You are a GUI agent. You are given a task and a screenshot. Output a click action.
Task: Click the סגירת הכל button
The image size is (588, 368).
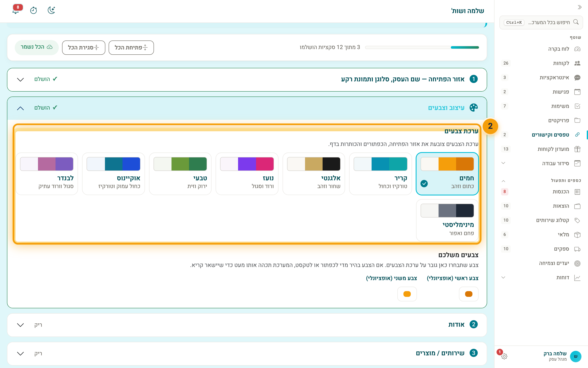coord(84,47)
